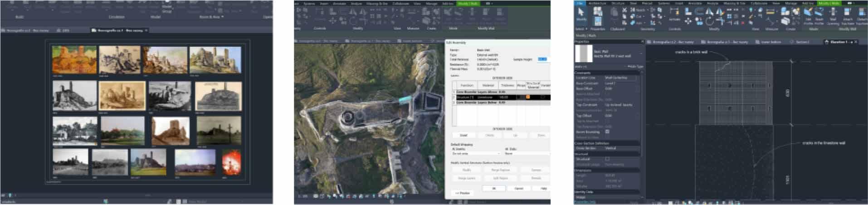The width and height of the screenshot is (868, 205).
Task: Click the Reset Profile icon
Action: 819,14
